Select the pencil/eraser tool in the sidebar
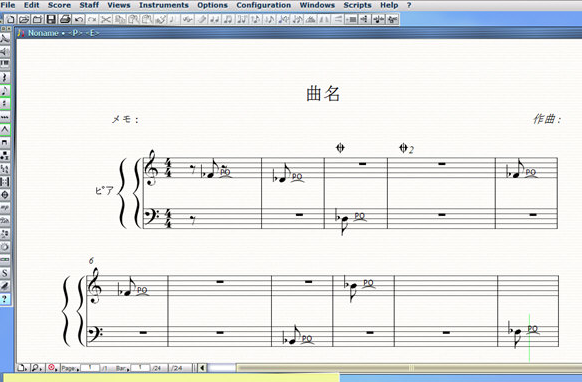 click(5, 286)
